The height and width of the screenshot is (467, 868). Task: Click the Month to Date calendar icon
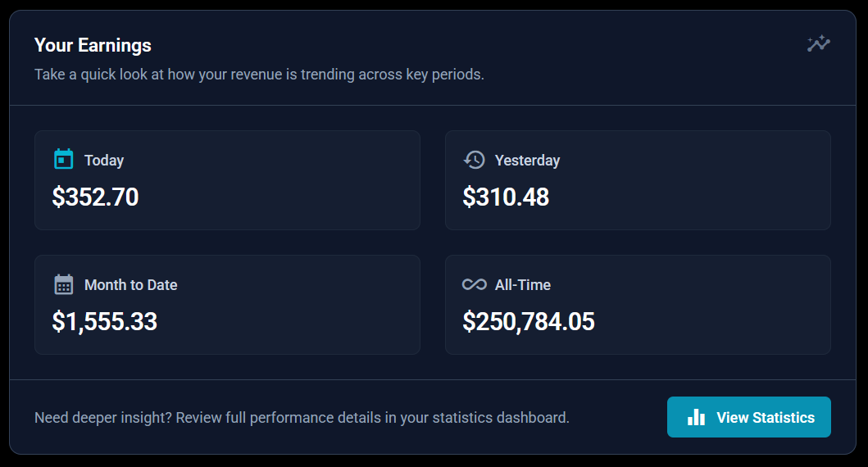tap(63, 284)
